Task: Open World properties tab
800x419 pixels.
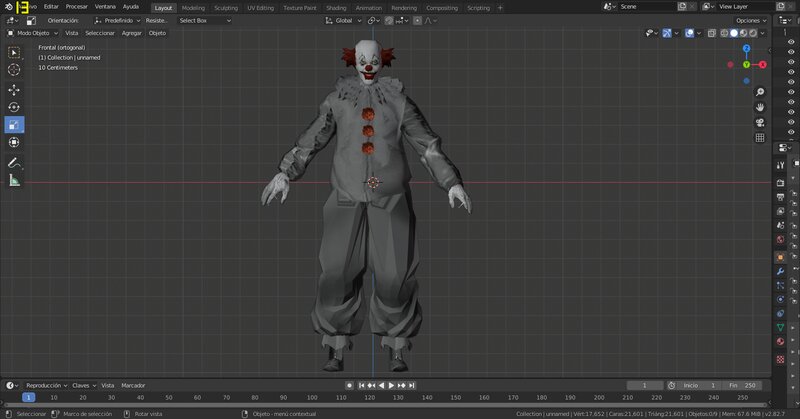Action: tap(780, 239)
